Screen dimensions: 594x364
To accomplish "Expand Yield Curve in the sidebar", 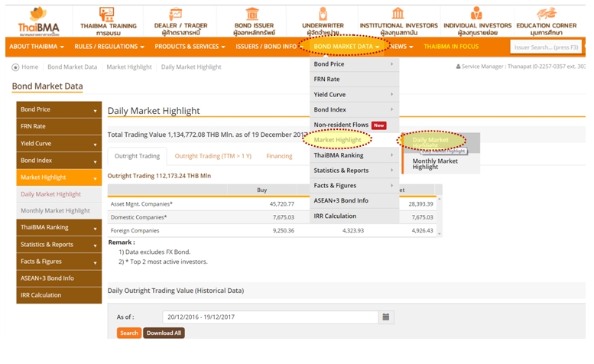I will (58, 144).
